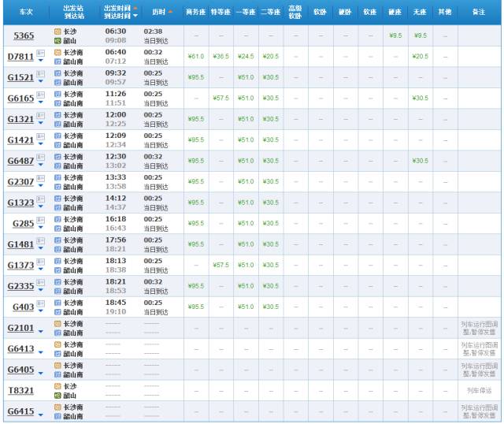Open train number G1521 link
Screen dimensions: 504x424
tap(20, 77)
